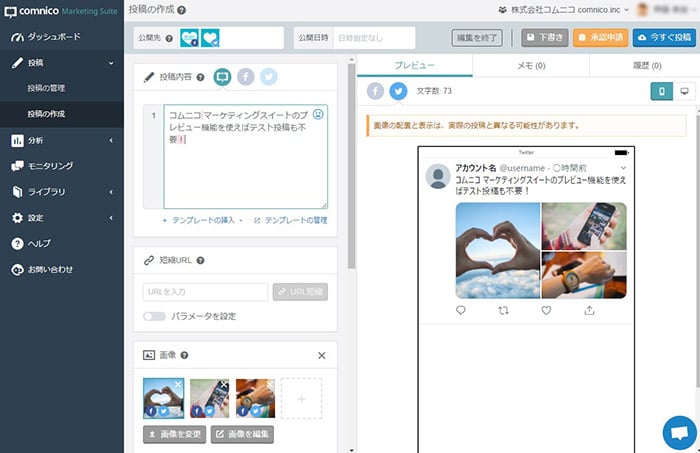The height and width of the screenshot is (453, 700).
Task: Select Twitter content editor icon
Action: [269, 77]
